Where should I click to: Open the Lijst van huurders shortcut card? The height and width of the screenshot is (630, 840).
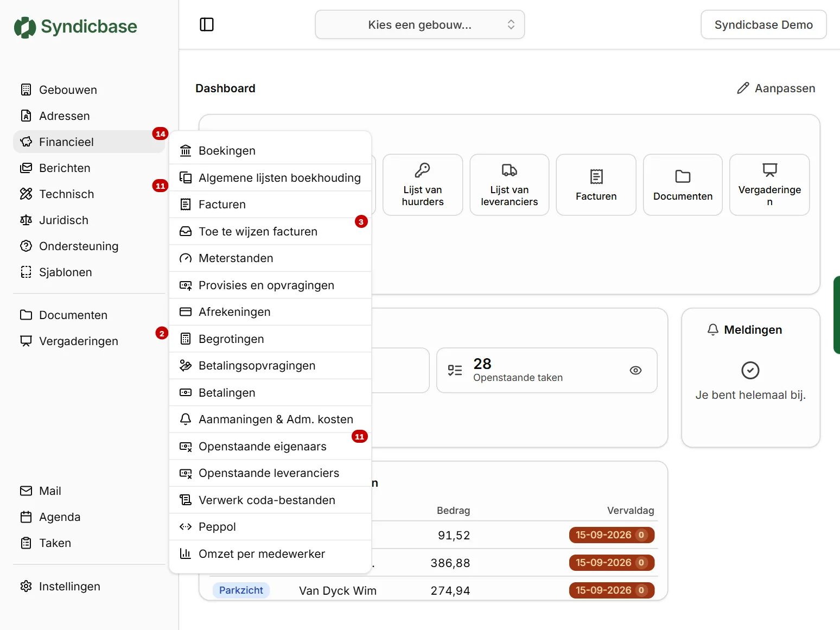[423, 184]
